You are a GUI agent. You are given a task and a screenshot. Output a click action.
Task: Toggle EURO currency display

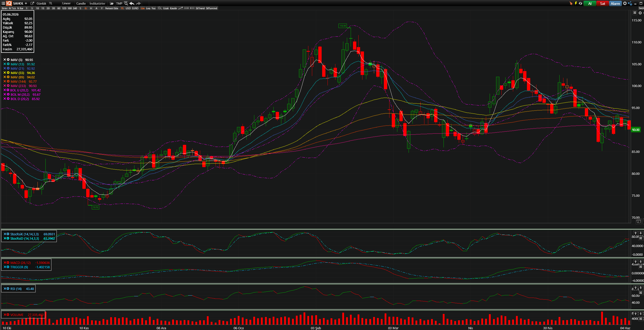[135, 8]
